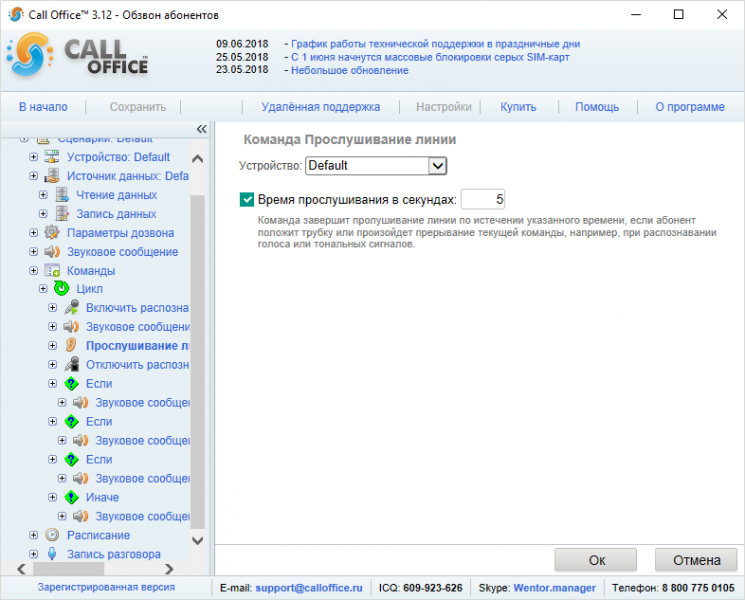The image size is (745, 600).
Task: Click the Call Office logo in header
Action: click(x=78, y=56)
